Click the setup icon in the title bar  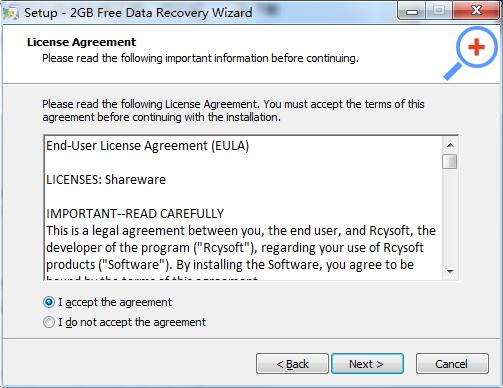(10, 13)
